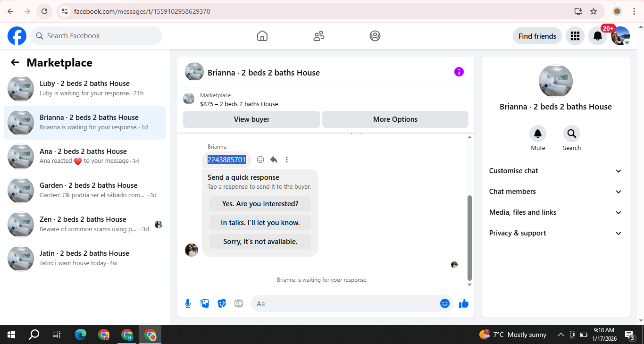
Task: Send a thumbs-up like
Action: [464, 303]
